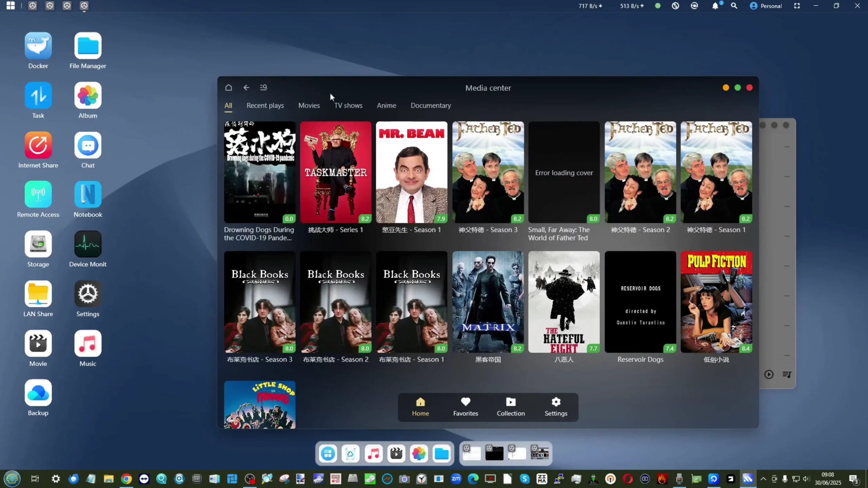The height and width of the screenshot is (488, 868).
Task: Open the Taskmaster Series 1 cover
Action: 336,172
